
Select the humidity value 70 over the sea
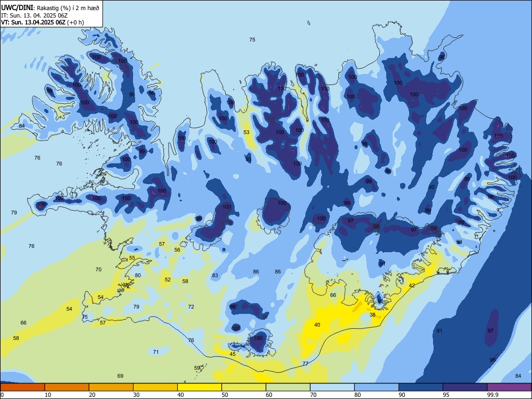click(98, 270)
